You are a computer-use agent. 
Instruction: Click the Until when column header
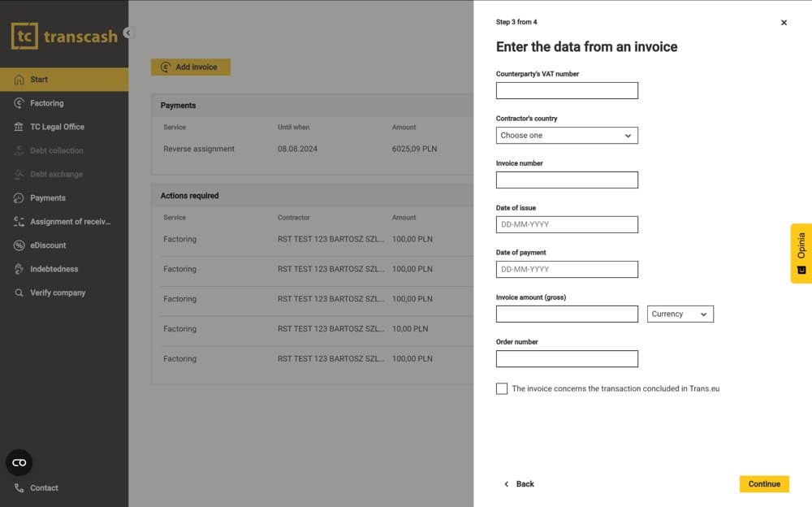[x=294, y=127]
